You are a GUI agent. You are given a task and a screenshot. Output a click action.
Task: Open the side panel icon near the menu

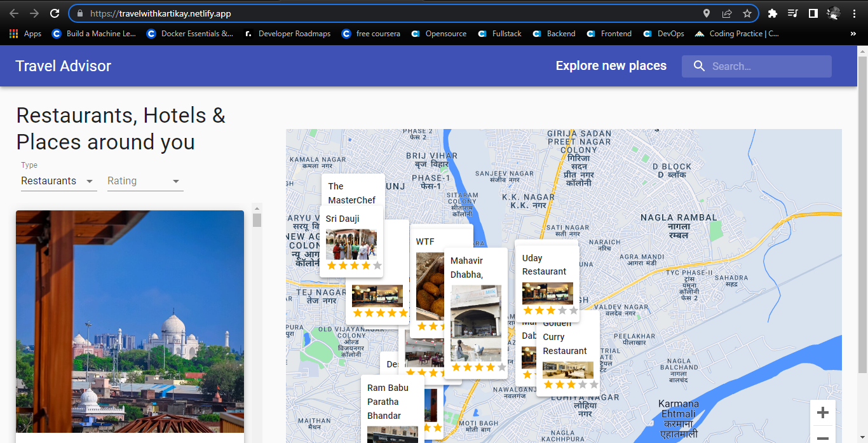[x=813, y=13]
